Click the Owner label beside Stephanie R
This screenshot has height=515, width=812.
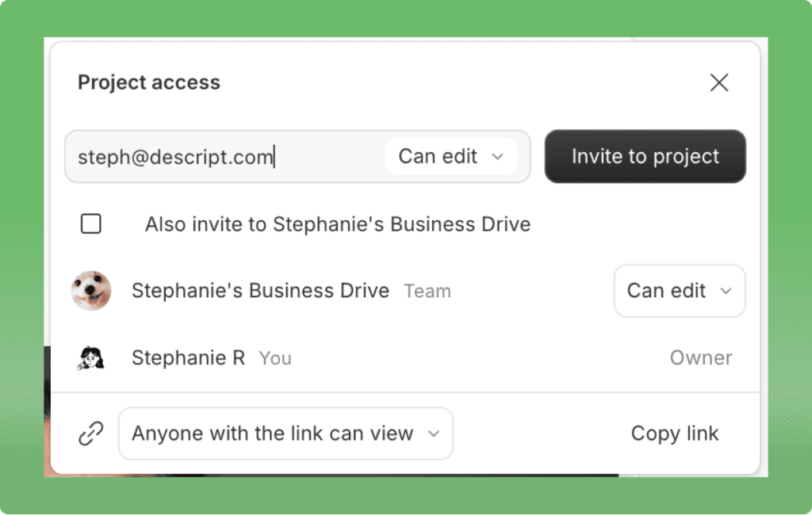701,357
